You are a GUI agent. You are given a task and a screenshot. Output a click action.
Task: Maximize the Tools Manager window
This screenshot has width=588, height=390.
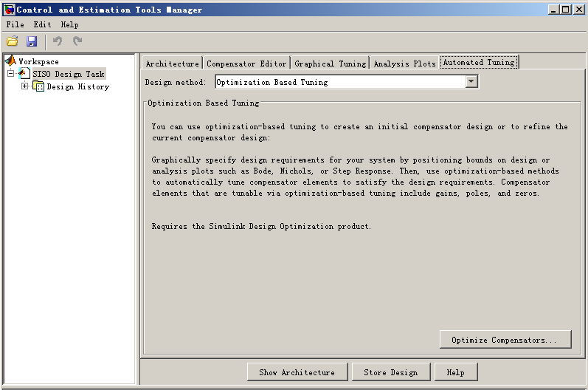pyautogui.click(x=566, y=10)
